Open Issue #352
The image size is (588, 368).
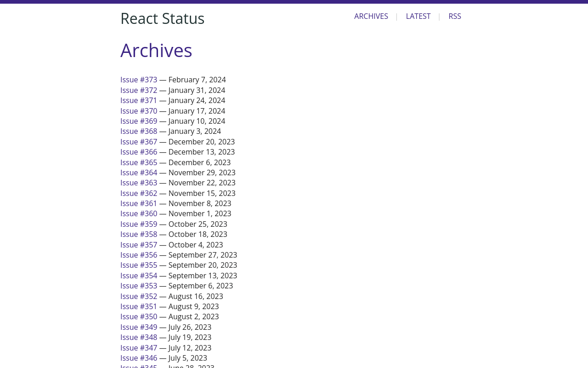point(139,296)
